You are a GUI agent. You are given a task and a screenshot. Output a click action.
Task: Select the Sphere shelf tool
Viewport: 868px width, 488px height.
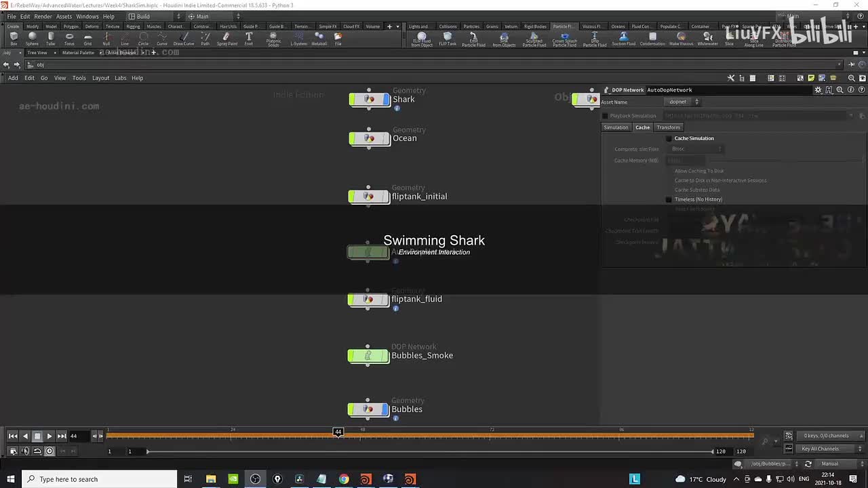32,39
